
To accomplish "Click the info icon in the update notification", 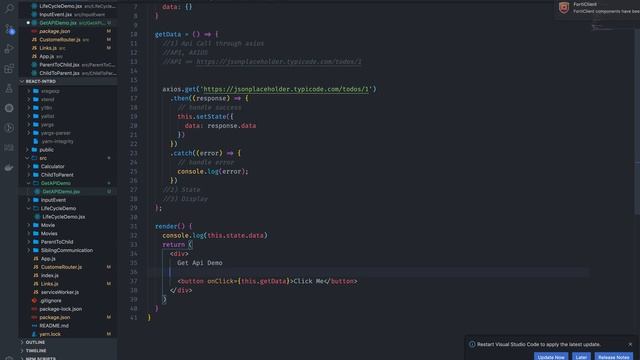I will coord(472,344).
